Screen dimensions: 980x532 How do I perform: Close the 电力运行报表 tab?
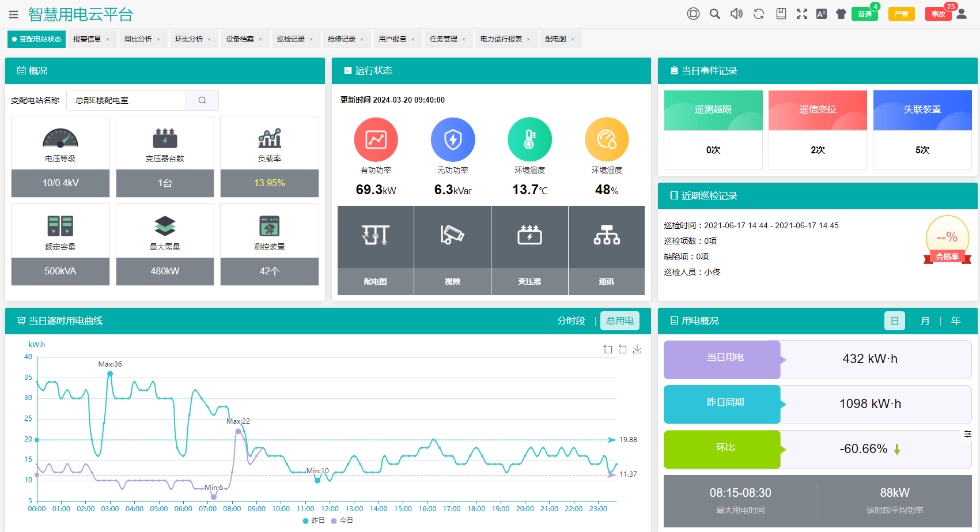click(x=528, y=40)
